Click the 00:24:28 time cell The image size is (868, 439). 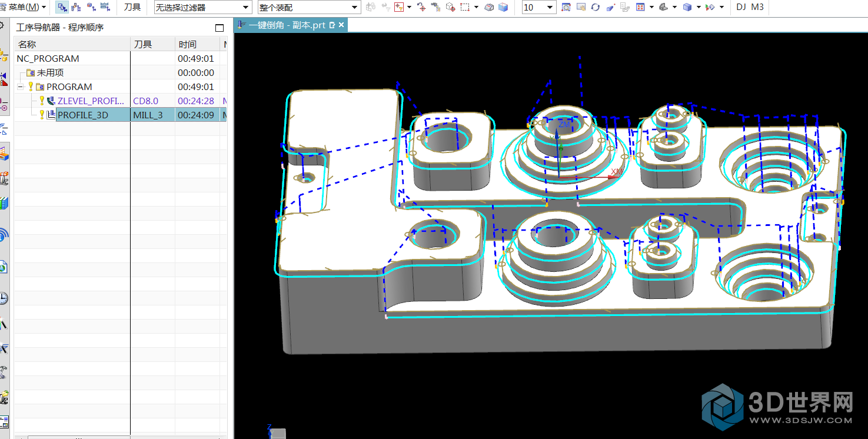(196, 101)
